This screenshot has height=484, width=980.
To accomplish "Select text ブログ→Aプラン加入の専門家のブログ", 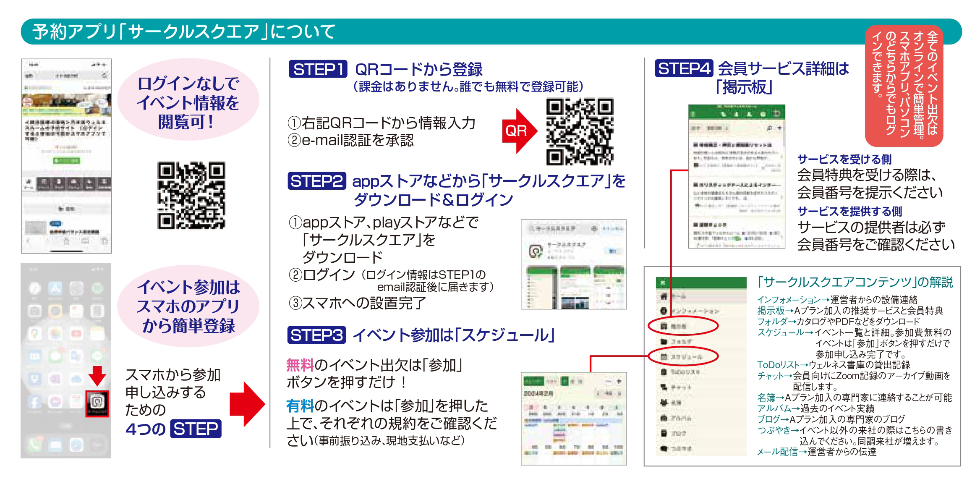I will (x=831, y=419).
